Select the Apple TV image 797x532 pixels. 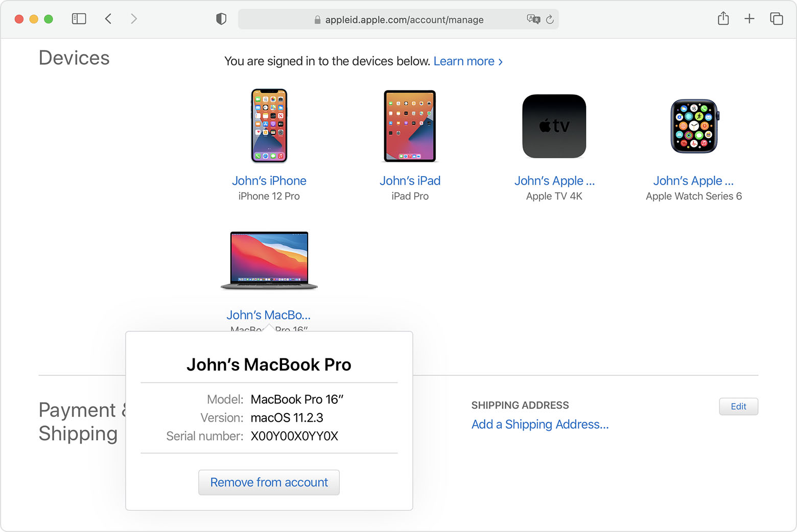point(554,126)
